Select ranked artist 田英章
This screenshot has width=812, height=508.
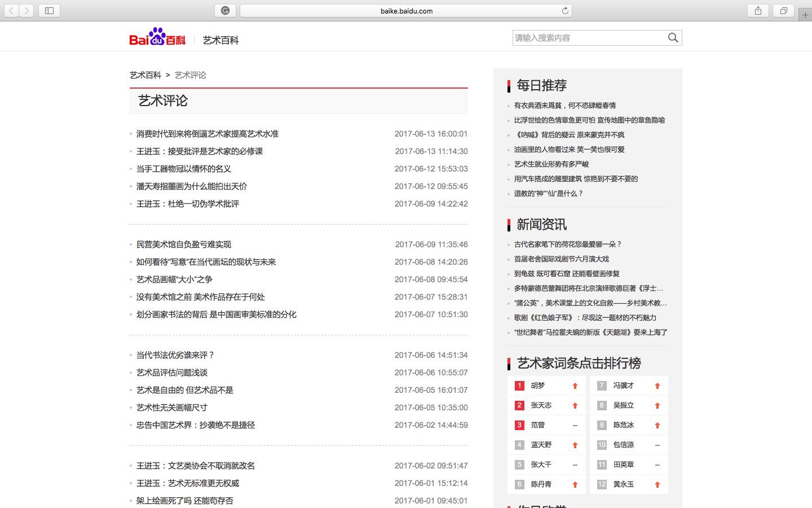click(x=624, y=465)
